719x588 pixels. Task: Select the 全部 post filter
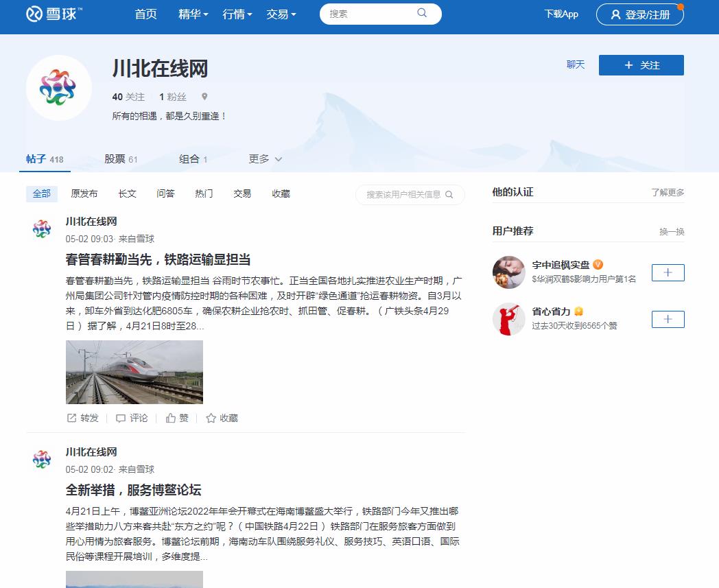coord(42,193)
